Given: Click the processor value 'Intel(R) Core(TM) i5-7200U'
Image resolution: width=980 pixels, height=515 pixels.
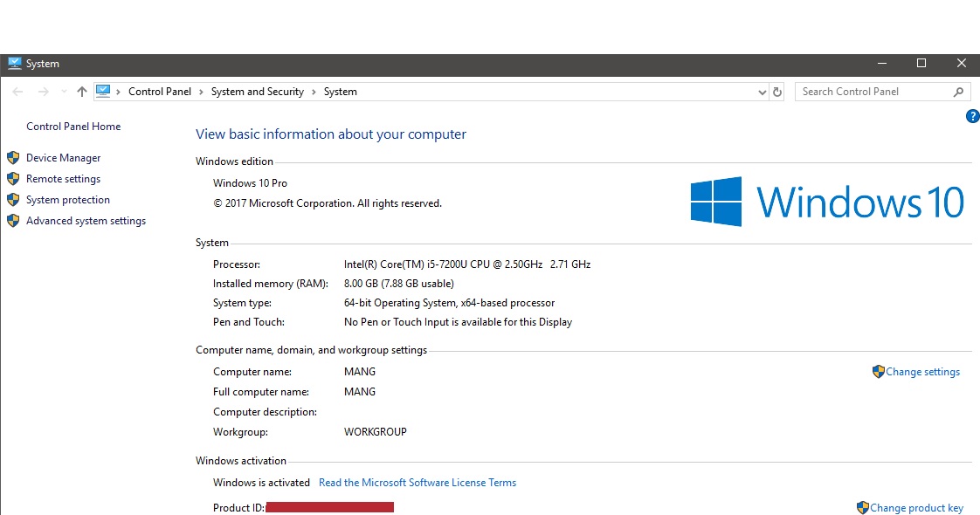Looking at the screenshot, I should click(x=467, y=264).
